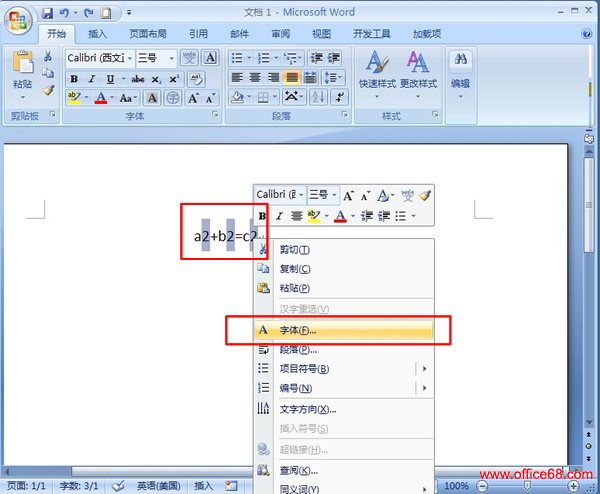The width and height of the screenshot is (600, 494).
Task: Open Word help question mark icon
Action: [x=587, y=34]
